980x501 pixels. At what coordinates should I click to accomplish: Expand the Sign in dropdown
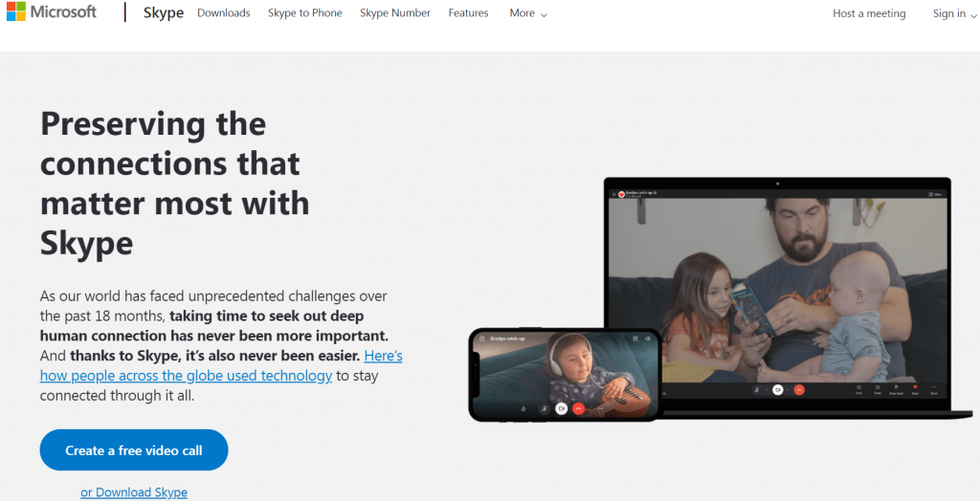(954, 13)
